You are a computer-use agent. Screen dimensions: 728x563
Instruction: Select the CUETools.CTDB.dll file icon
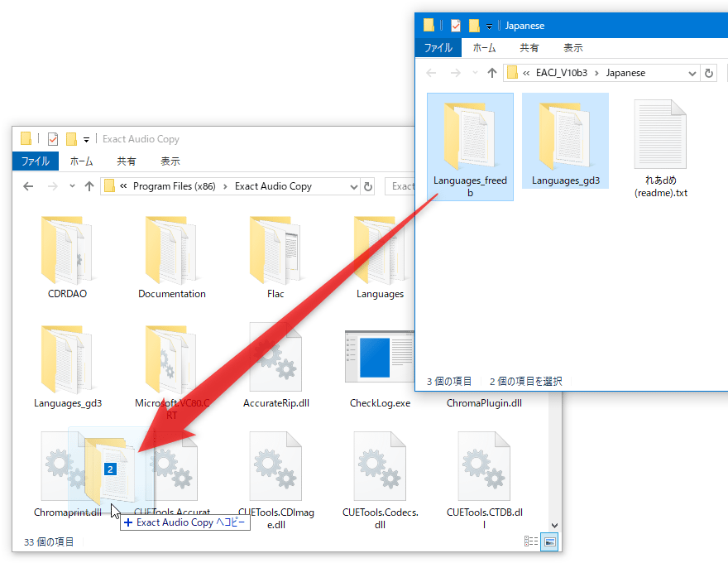click(x=484, y=466)
